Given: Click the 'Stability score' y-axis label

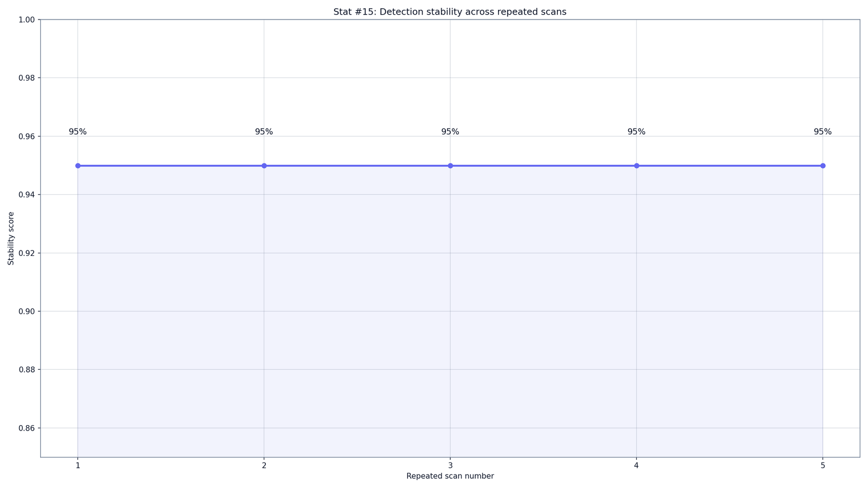Looking at the screenshot, I should coord(11,239).
